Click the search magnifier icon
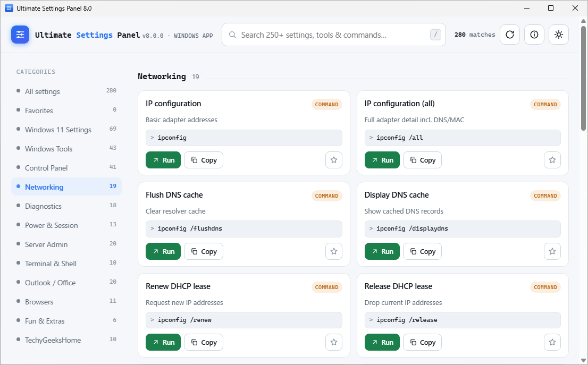Image resolution: width=588 pixels, height=365 pixels. [x=232, y=35]
